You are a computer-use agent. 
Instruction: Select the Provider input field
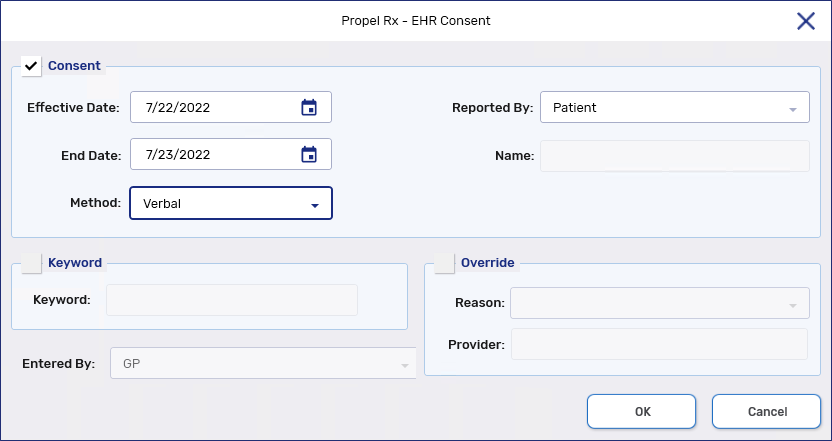coord(659,345)
